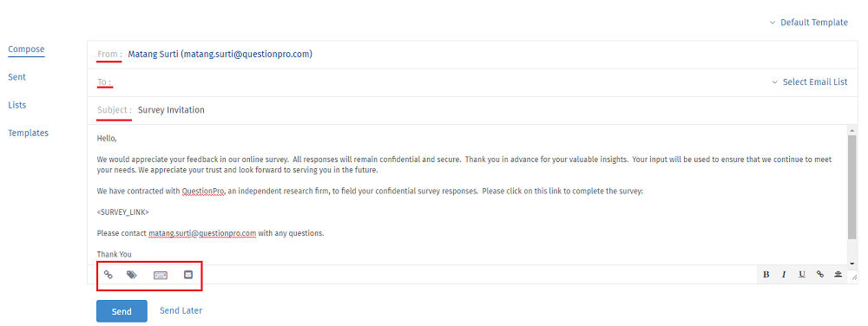This screenshot has width=868, height=326.
Task: Click the blue Send button
Action: (122, 311)
